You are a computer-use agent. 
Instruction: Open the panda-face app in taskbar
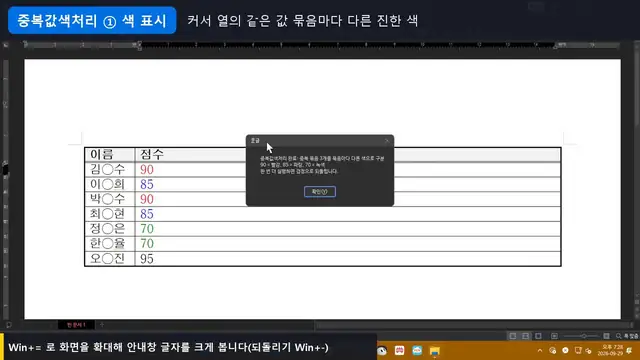382,351
